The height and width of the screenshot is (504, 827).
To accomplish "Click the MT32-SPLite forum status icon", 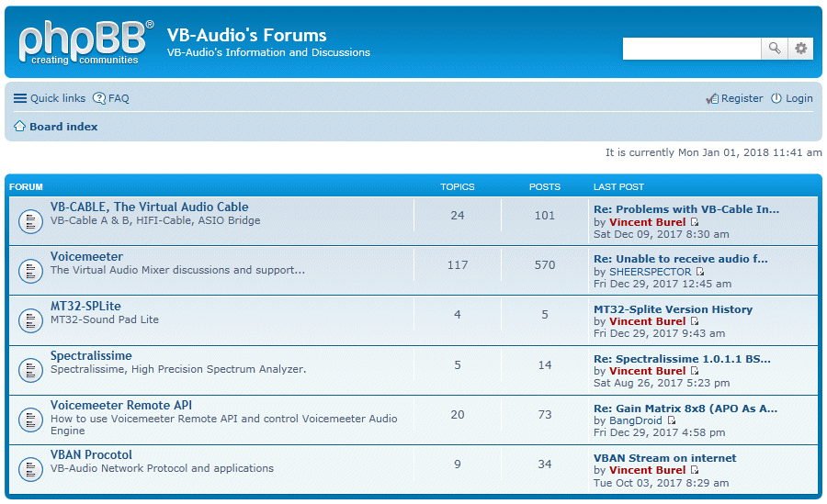I will click(x=30, y=320).
